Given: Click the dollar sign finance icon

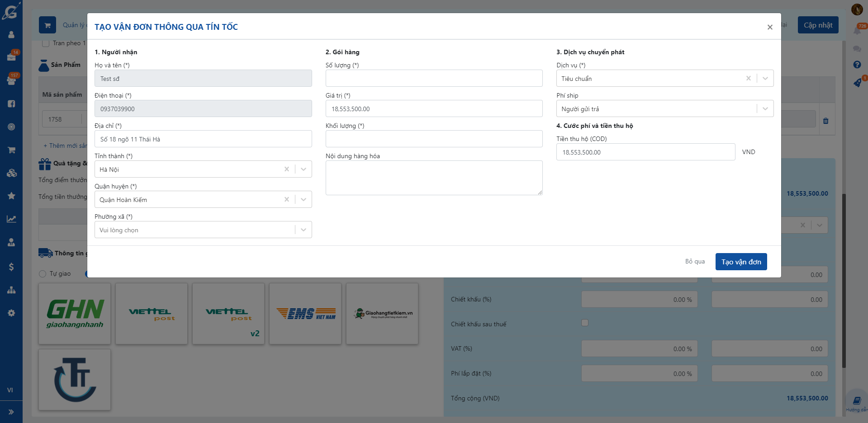Looking at the screenshot, I should pos(11,267).
